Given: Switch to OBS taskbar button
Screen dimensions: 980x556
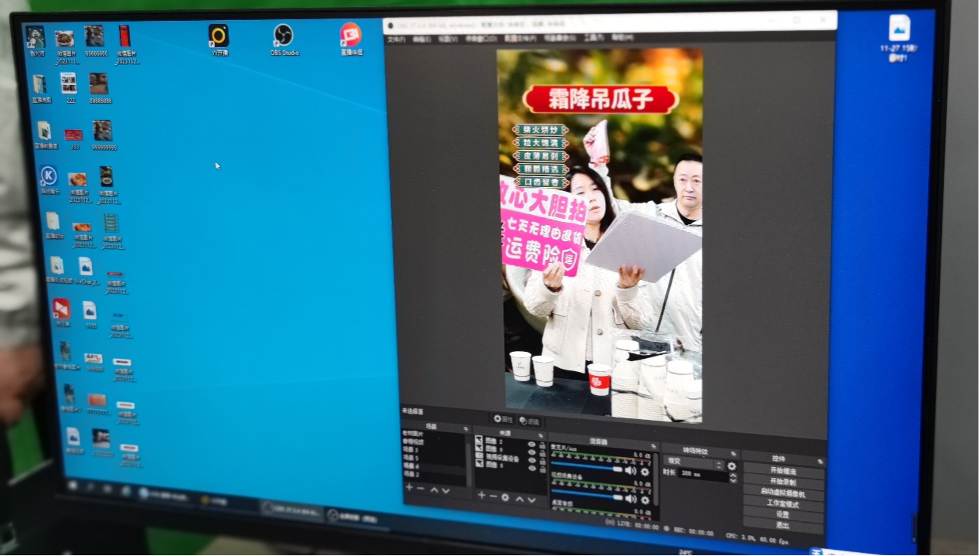Looking at the screenshot, I should [292, 510].
